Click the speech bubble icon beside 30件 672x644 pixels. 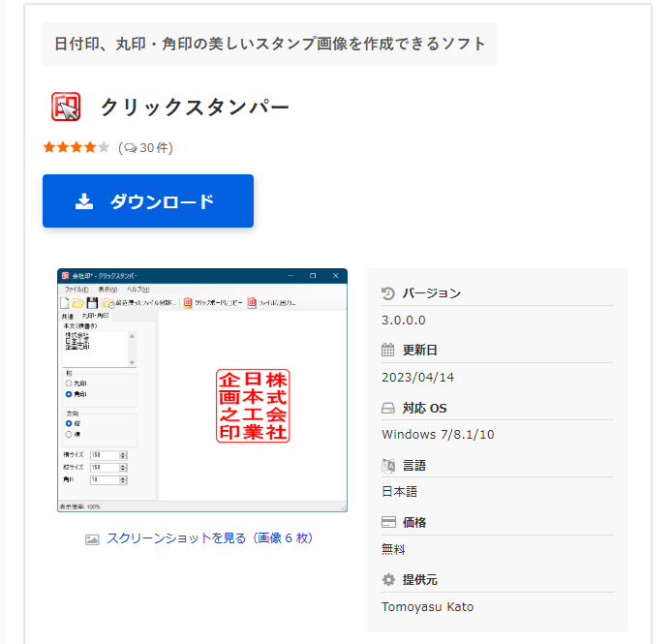pos(131,148)
